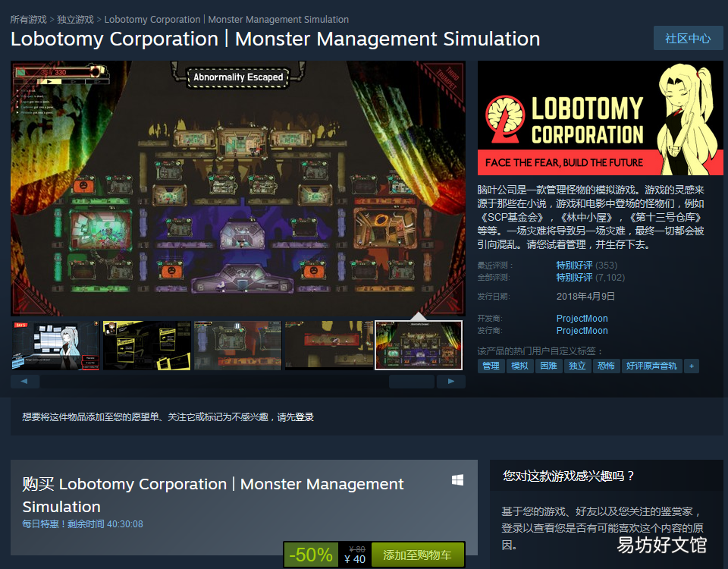Open the 社区中心 community hub button
Image resolution: width=728 pixels, height=569 pixels.
[x=688, y=38]
